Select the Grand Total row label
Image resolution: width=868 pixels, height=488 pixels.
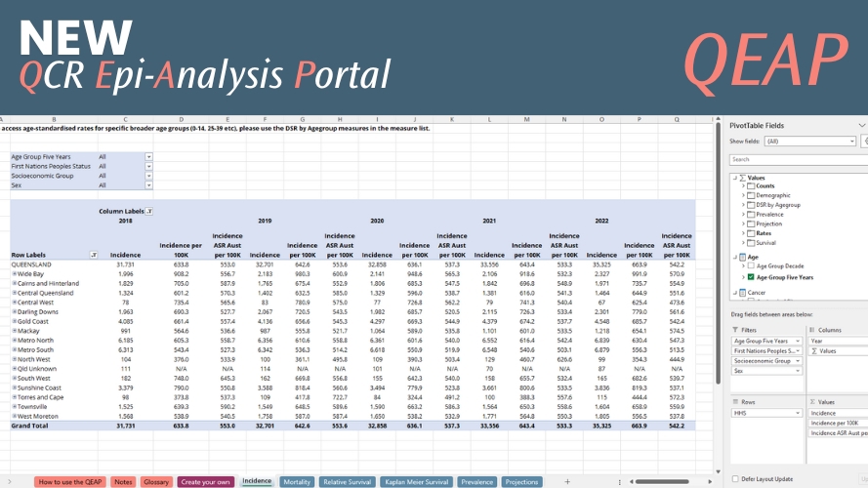[x=29, y=426]
